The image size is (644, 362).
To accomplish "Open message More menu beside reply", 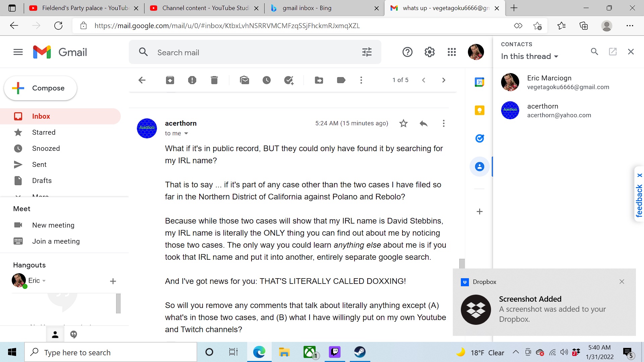I will 444,123.
